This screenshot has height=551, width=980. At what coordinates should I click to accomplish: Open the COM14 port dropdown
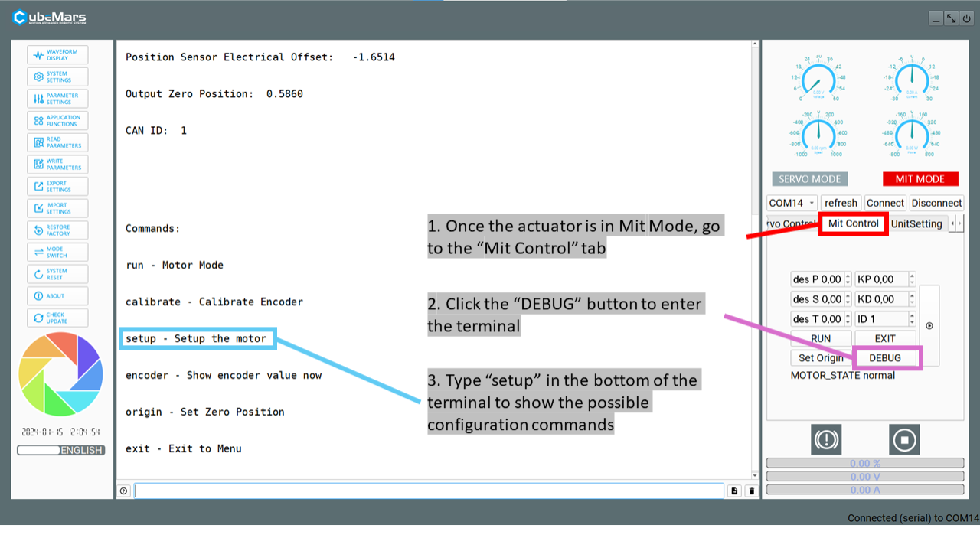point(792,203)
